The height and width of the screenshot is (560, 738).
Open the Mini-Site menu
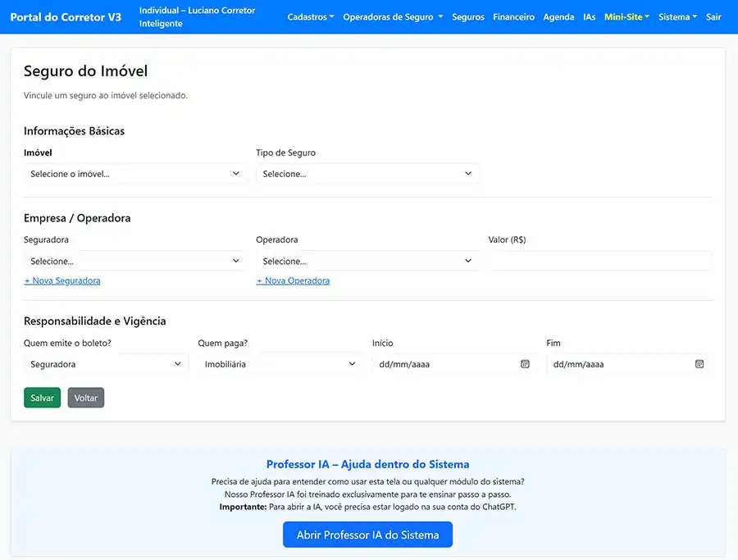(x=626, y=16)
